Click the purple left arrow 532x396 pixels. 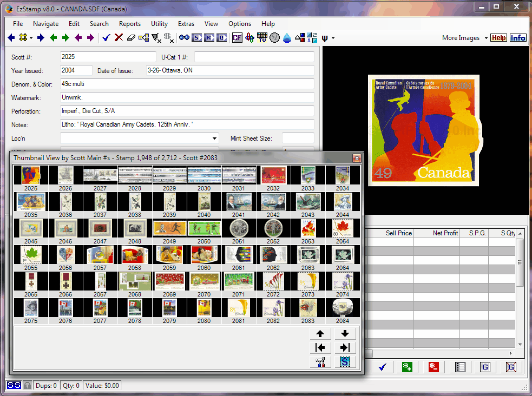(78, 38)
